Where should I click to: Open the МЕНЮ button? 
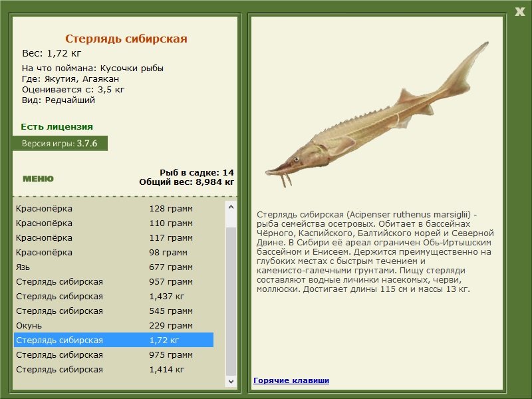pos(38,179)
